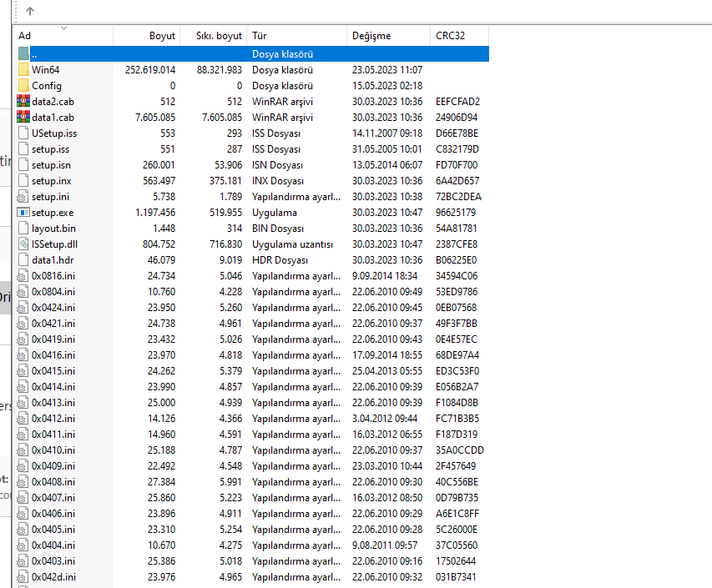Click the HDR Dosyası type cell
The image size is (712, 588).
pos(280,260)
